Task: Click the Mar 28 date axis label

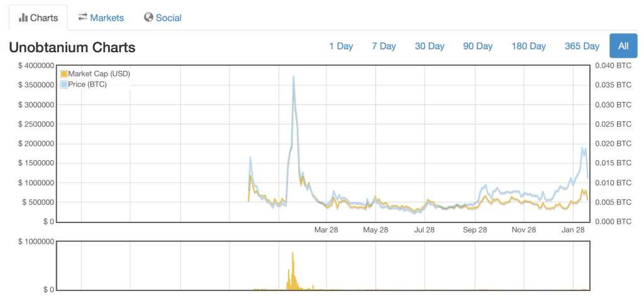Action: (326, 229)
